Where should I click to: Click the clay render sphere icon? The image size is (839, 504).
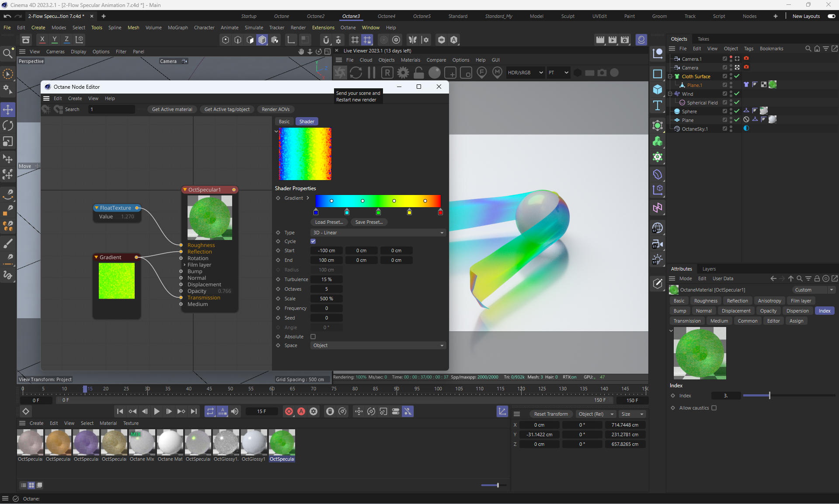435,73
